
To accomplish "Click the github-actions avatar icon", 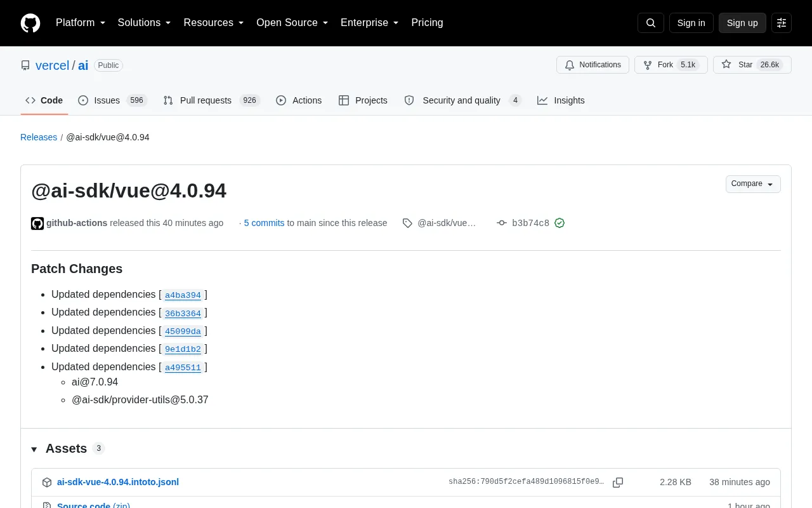I will pos(37,224).
